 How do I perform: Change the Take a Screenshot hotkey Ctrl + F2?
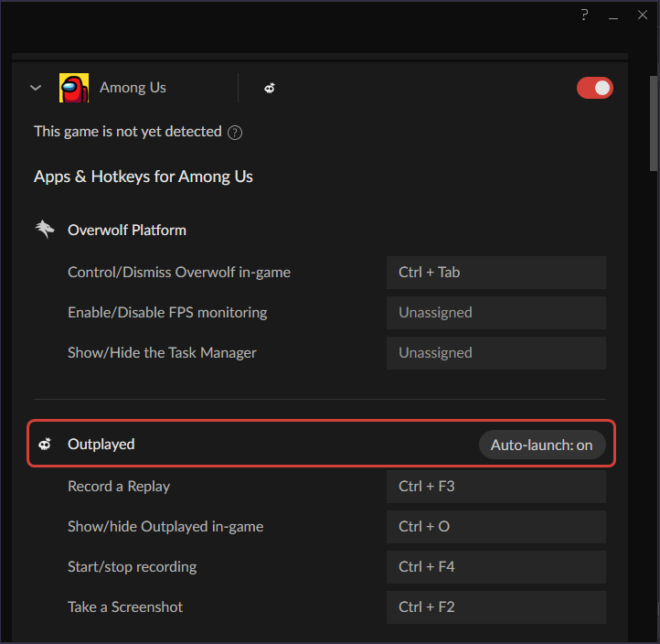495,606
